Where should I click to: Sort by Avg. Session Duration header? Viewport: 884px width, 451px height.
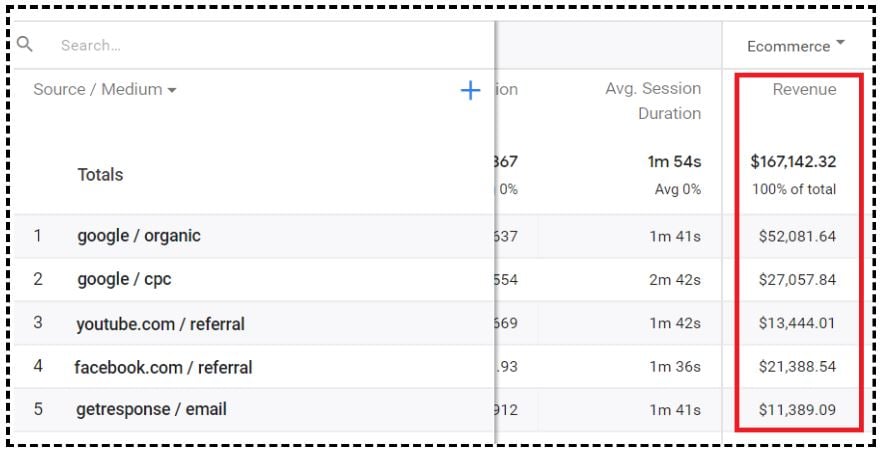pos(653,100)
